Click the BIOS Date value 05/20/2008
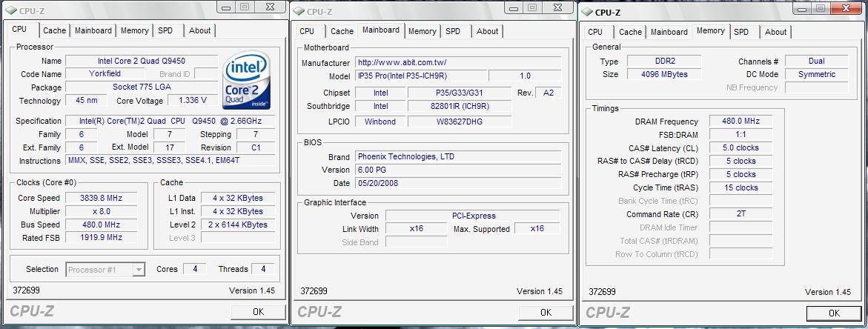Screen dimensions: 868x329 pos(458,183)
